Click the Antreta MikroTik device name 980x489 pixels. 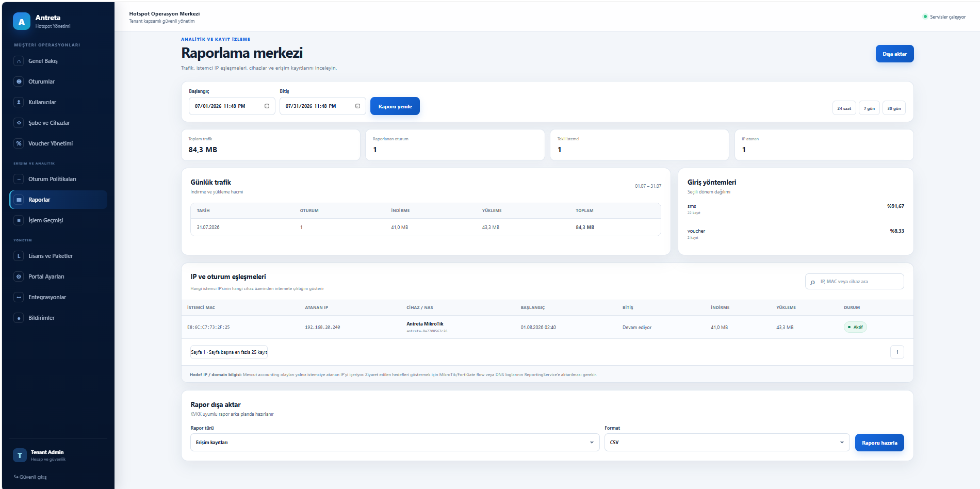[x=425, y=324]
